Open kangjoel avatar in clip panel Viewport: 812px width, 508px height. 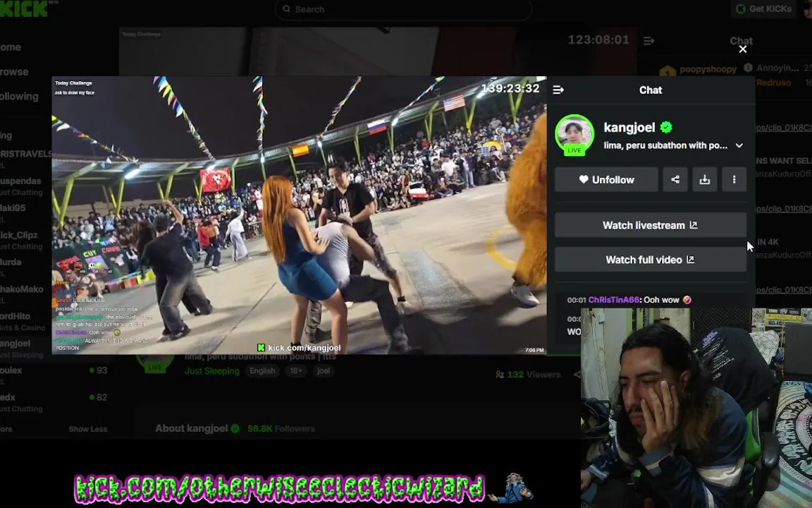click(574, 134)
